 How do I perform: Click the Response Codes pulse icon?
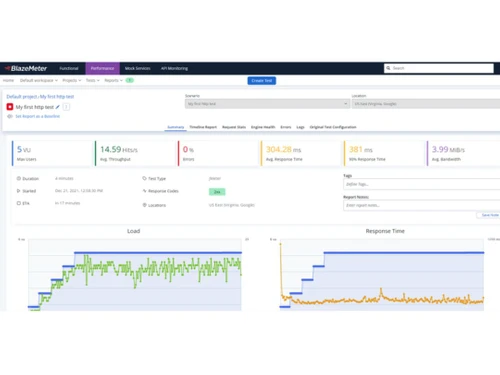(x=144, y=191)
